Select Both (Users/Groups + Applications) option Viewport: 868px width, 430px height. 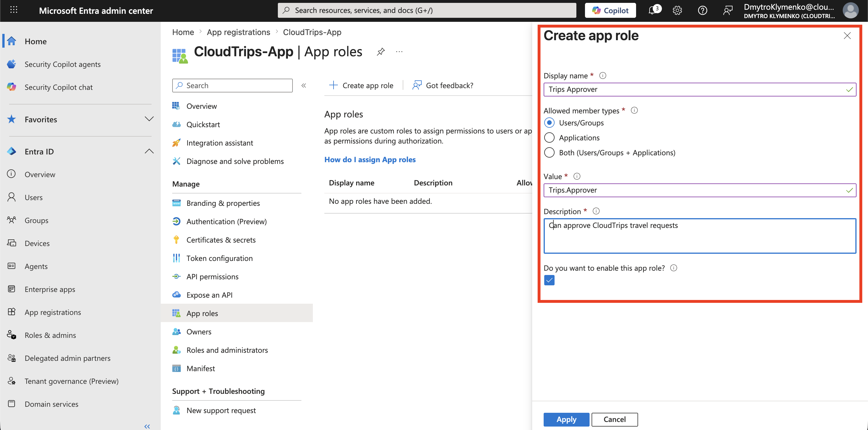549,152
